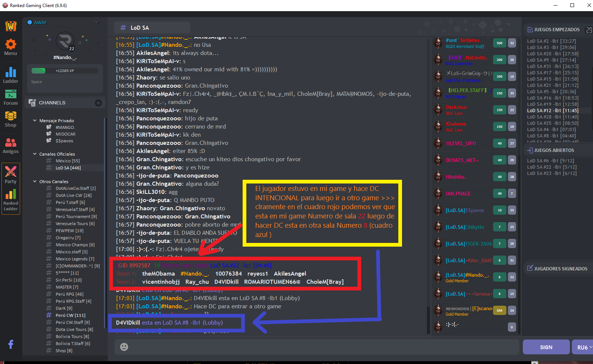Screen dimensions: 593x364
Task: Select the LoD SA [446] channel
Action: coord(68,168)
